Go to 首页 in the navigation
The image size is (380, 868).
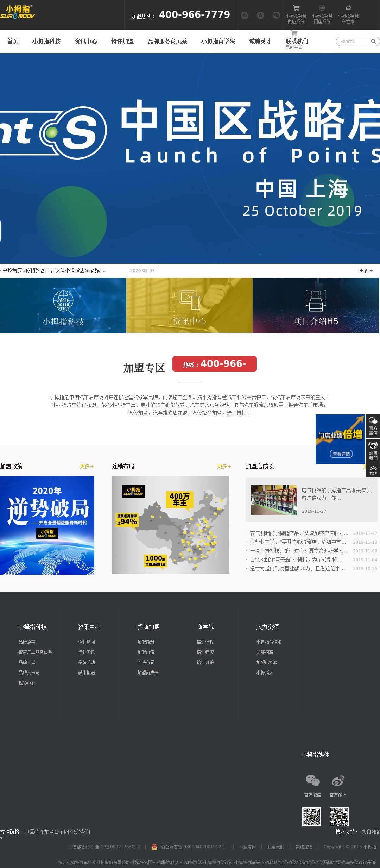point(13,42)
